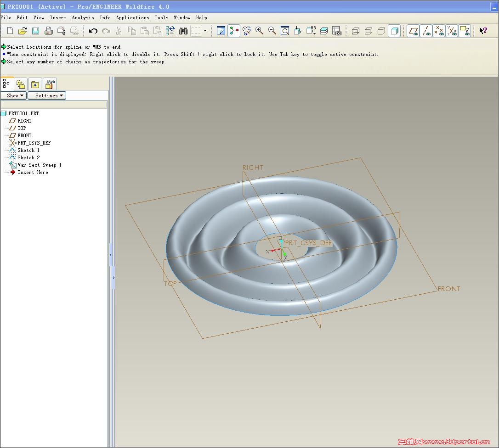Open the Settings dropdown in model tree
Image resolution: width=499 pixels, height=448 pixels.
[x=47, y=95]
